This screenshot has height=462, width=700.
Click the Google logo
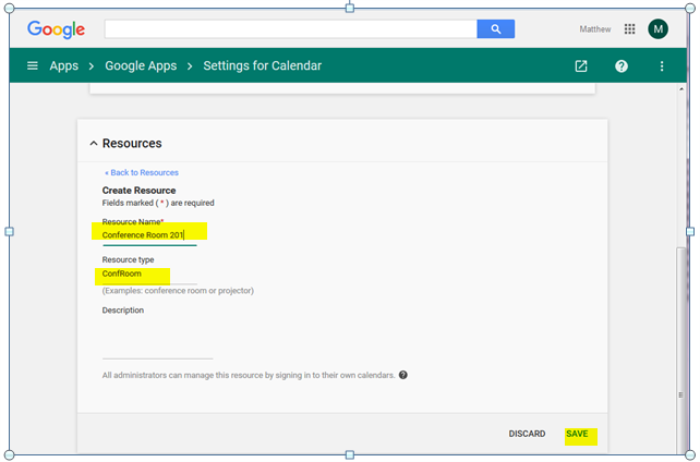[56, 29]
